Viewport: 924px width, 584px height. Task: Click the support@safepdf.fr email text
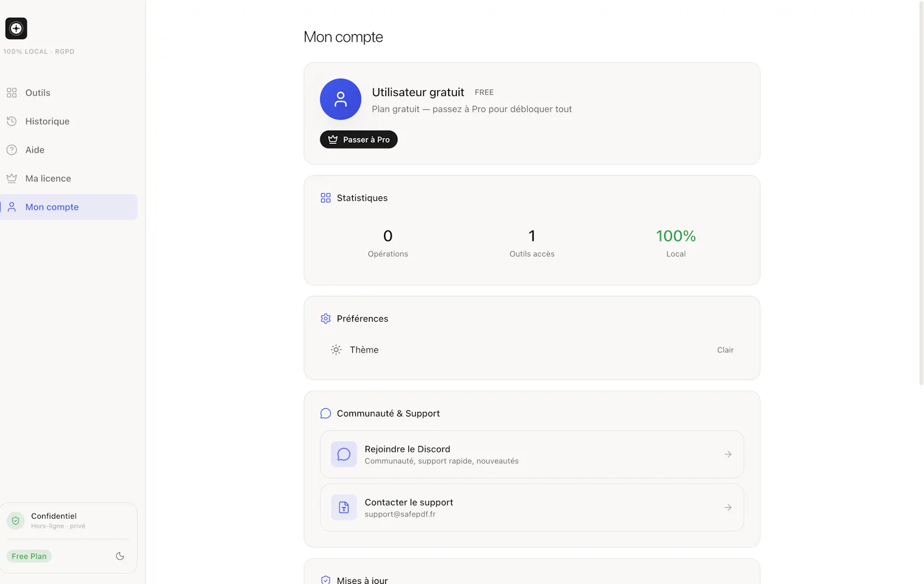coord(400,514)
